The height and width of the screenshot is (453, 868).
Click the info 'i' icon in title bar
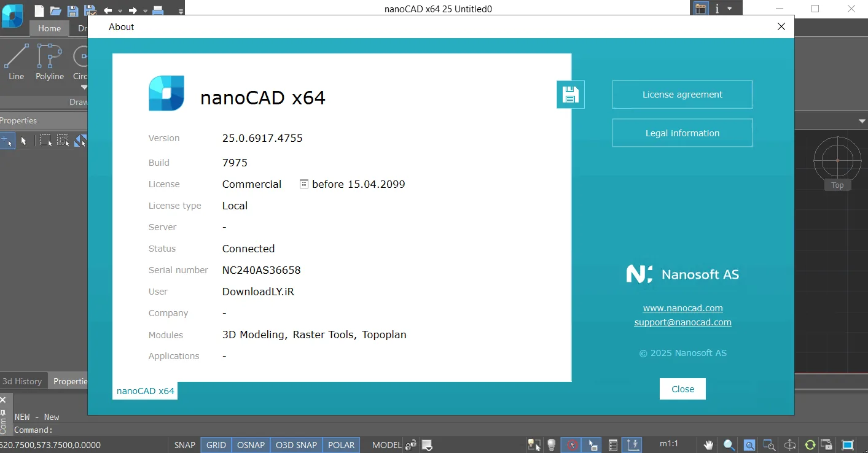[x=717, y=9]
